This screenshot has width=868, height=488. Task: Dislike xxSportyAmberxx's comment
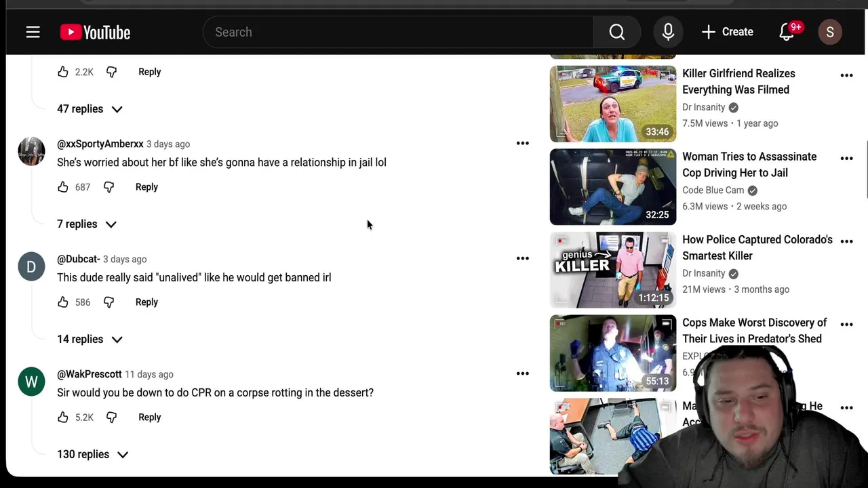point(109,187)
